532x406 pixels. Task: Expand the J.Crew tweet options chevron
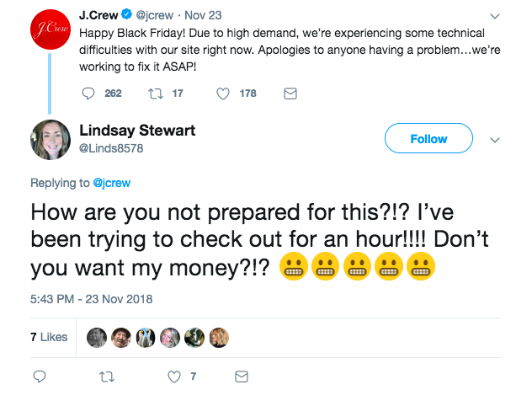click(x=495, y=16)
